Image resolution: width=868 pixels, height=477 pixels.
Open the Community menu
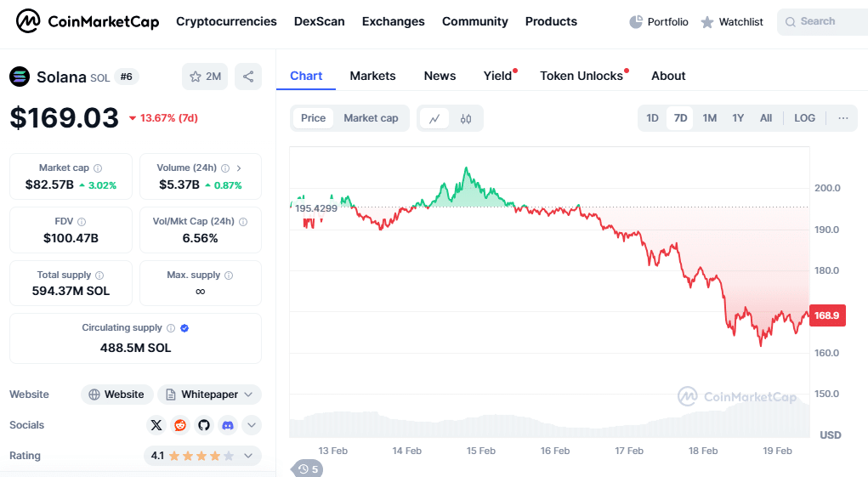[x=475, y=21]
